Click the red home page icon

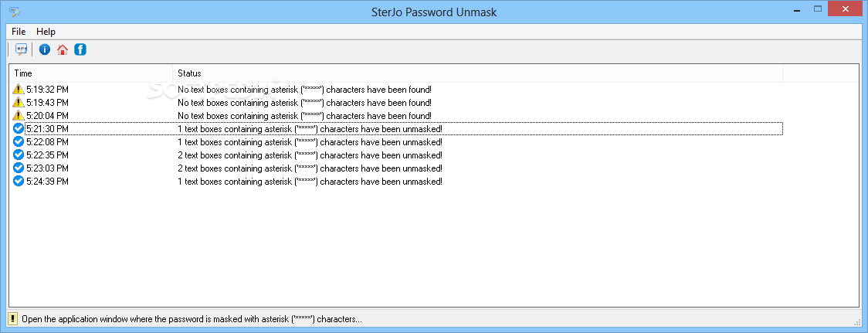(x=63, y=50)
